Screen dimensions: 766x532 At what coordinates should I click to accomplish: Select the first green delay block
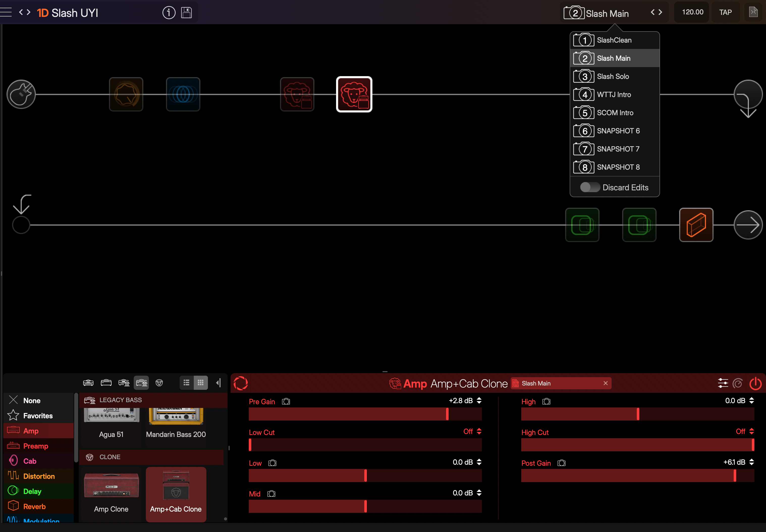(582, 225)
